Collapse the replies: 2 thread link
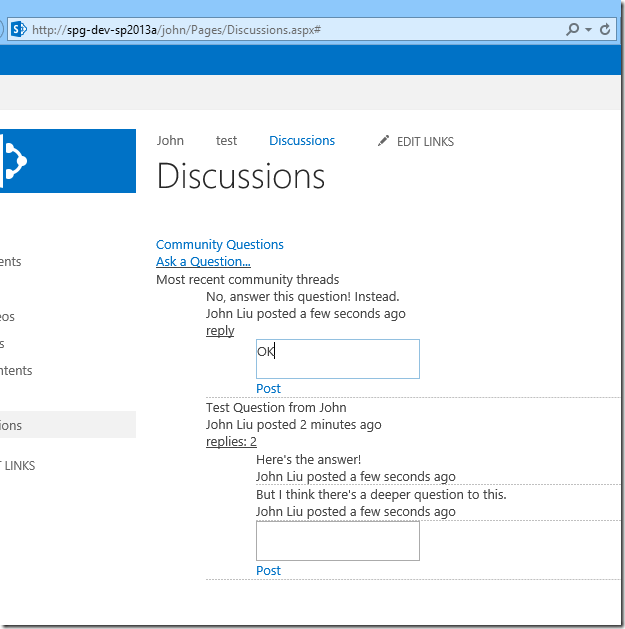625x629 pixels. coord(231,442)
